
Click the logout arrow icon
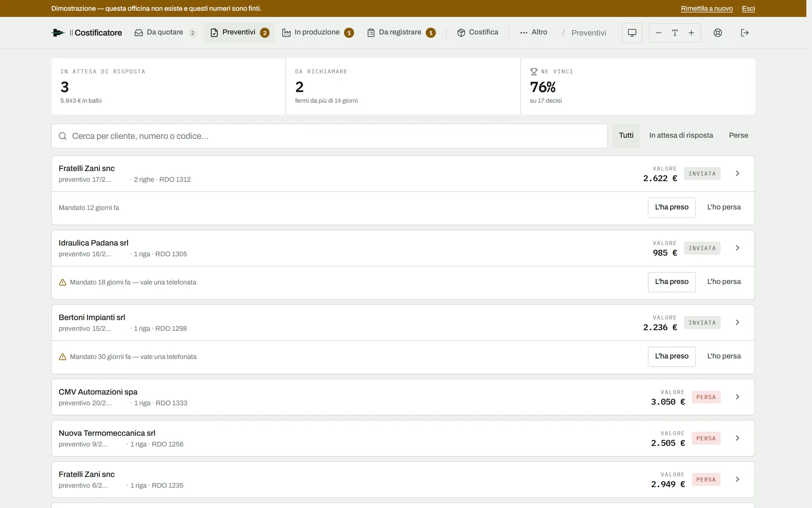tap(745, 33)
